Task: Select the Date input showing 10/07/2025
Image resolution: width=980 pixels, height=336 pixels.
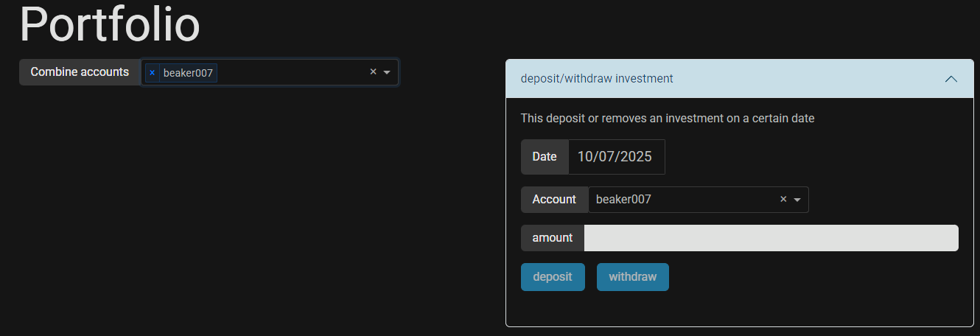Action: (615, 157)
